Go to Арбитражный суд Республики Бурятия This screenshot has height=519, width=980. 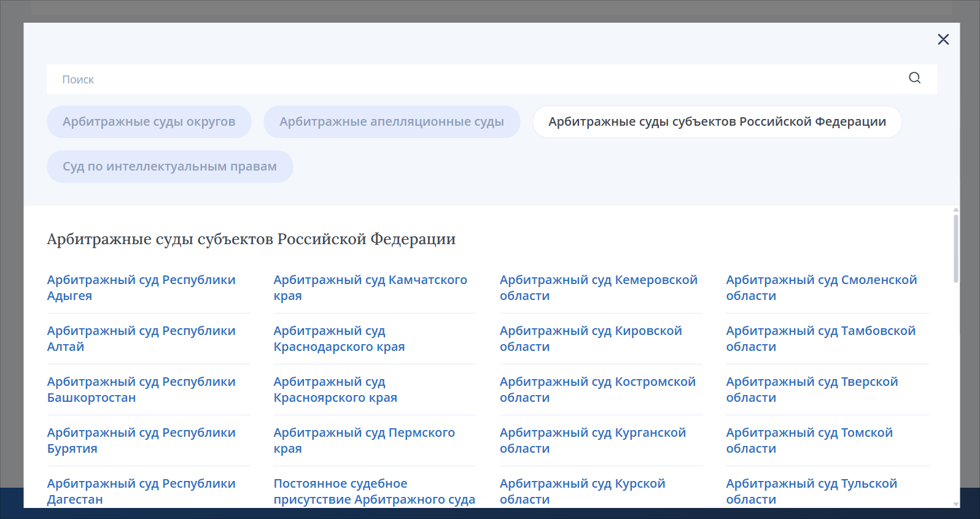pos(141,440)
